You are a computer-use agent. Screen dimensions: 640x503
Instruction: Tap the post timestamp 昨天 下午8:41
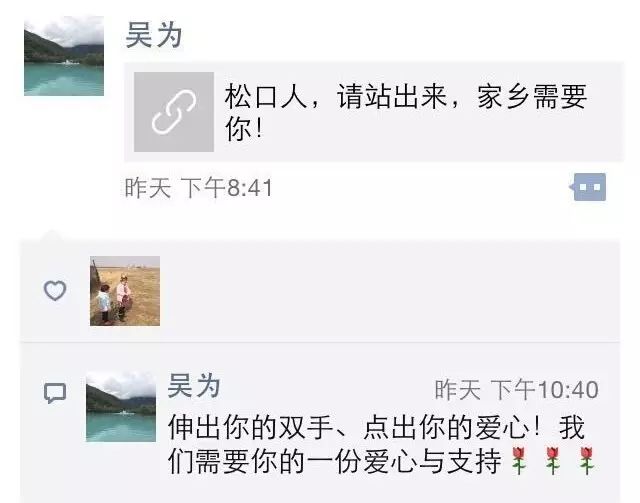pos(198,188)
